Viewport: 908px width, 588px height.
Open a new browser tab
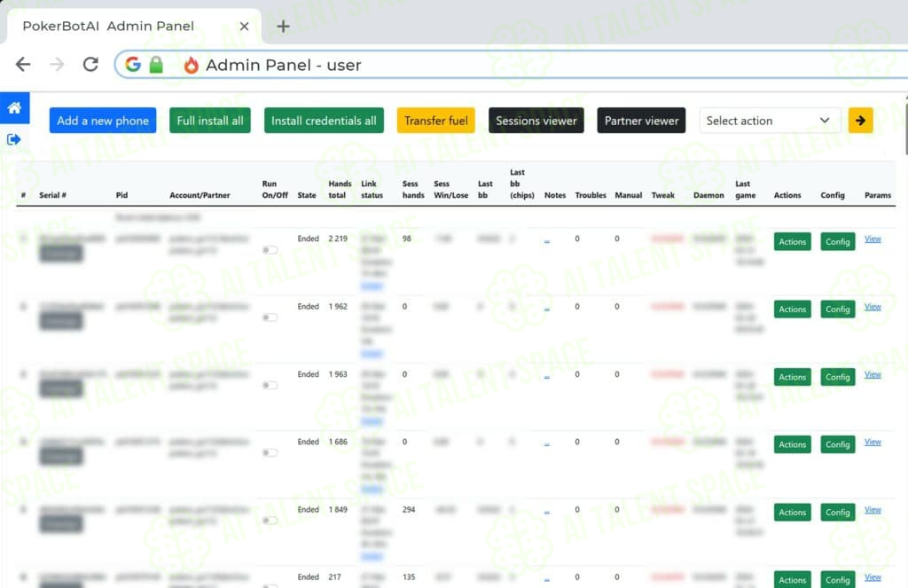283,26
